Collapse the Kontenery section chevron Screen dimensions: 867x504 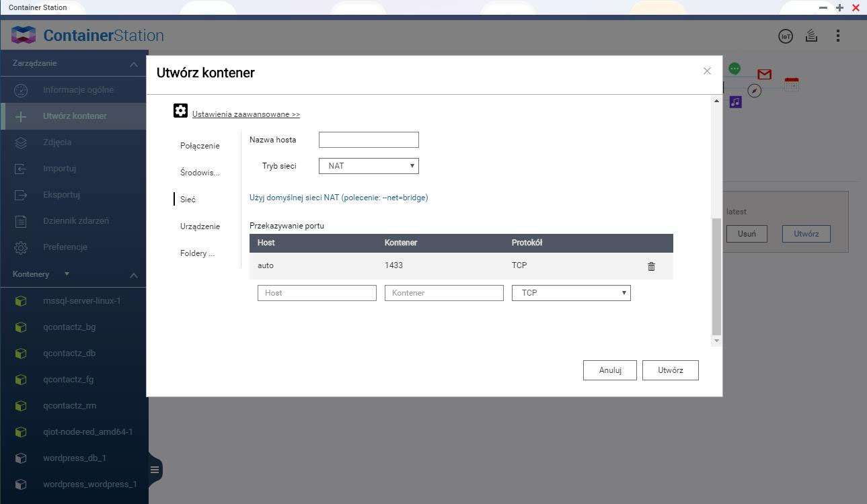point(133,275)
